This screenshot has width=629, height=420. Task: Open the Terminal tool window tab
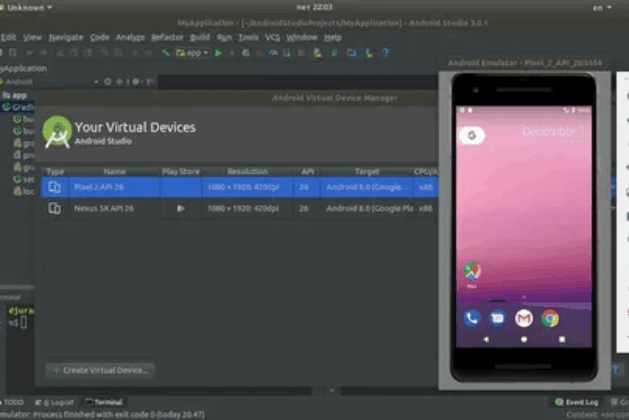click(104, 402)
